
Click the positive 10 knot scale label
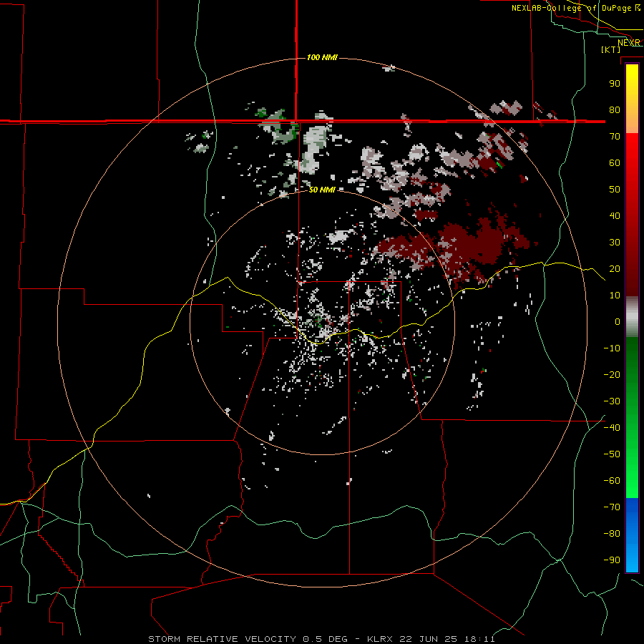615,296
